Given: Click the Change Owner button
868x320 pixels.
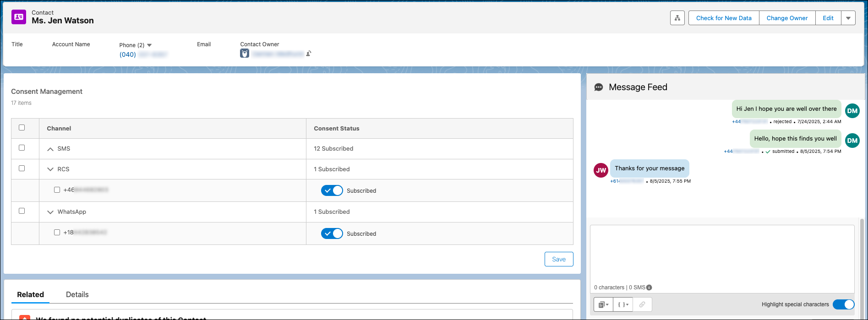Looking at the screenshot, I should pyautogui.click(x=787, y=18).
